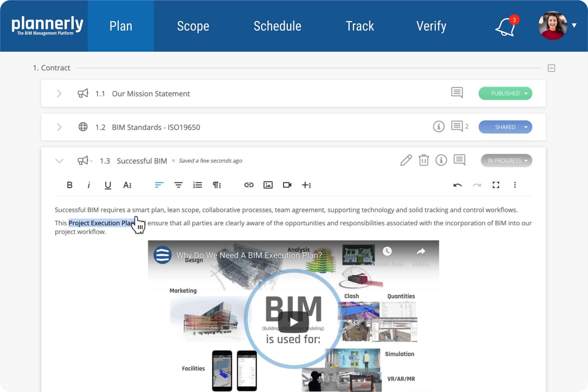This screenshot has height=392, width=588.
Task: Toggle italic formatting
Action: tap(89, 185)
